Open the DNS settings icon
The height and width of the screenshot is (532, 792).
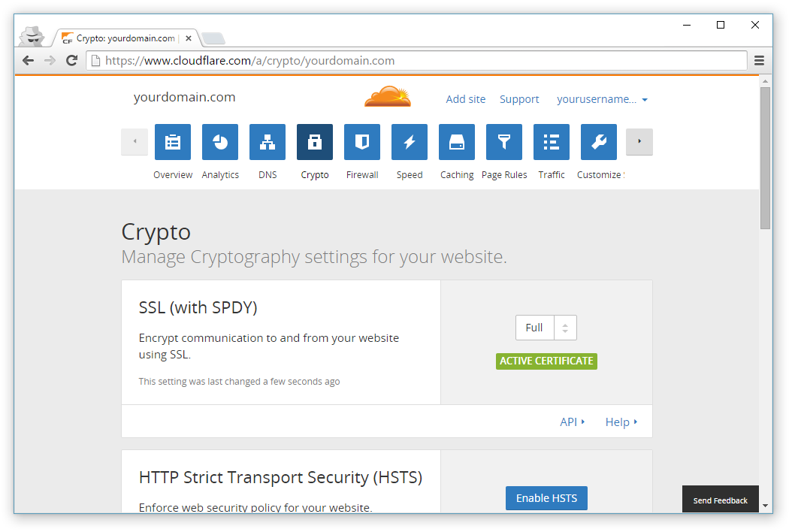267,142
